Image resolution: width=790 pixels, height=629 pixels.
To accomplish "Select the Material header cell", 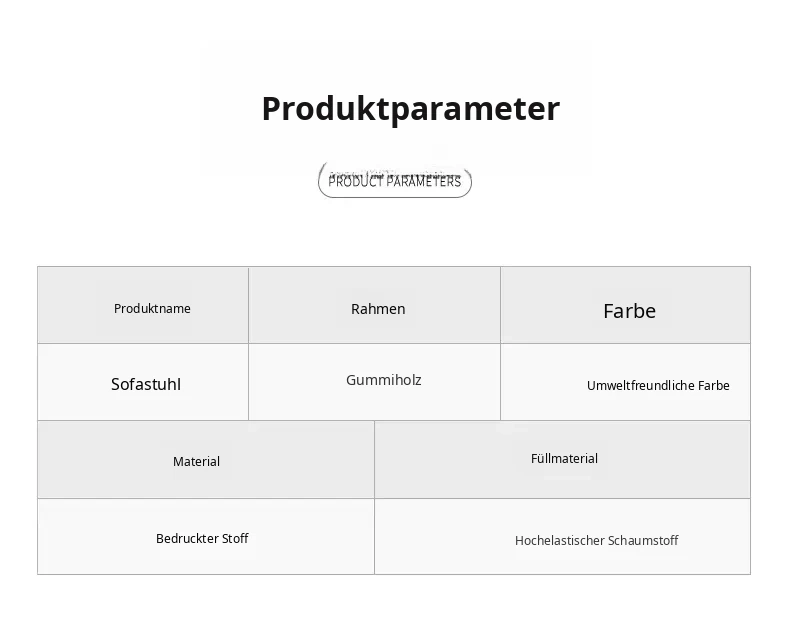I will [206, 460].
